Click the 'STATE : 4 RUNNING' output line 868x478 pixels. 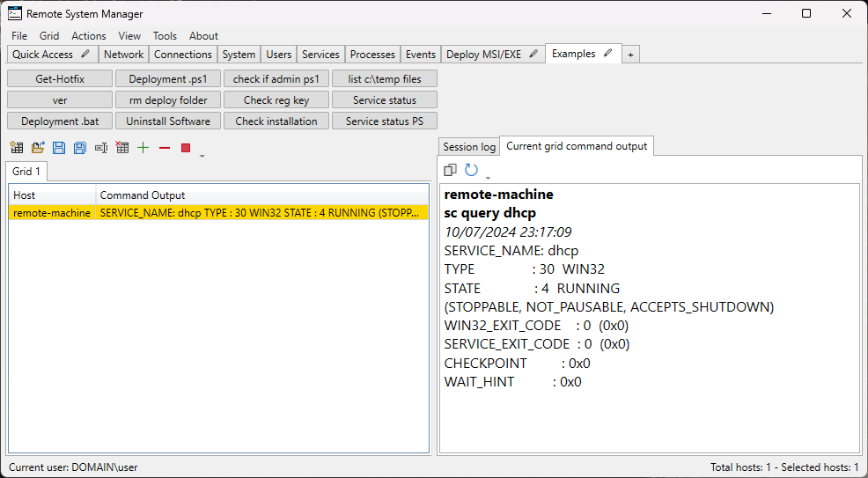(532, 288)
